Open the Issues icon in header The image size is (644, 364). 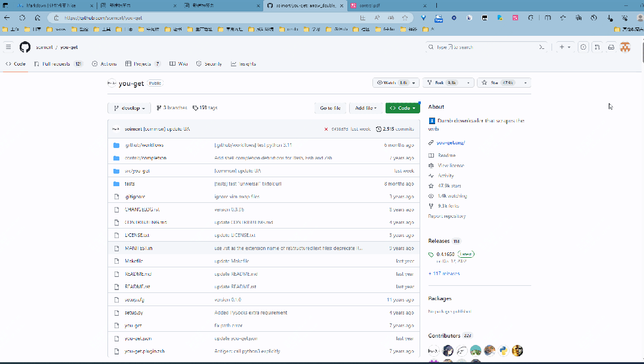click(583, 47)
